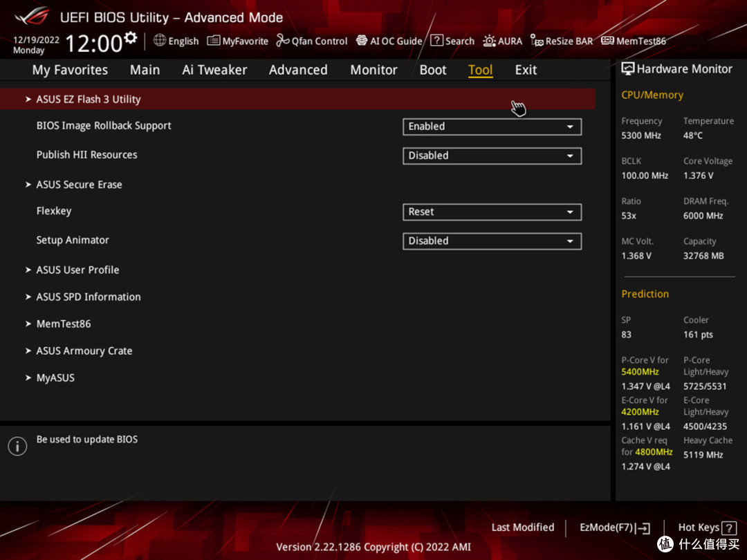Click Hardware Monitor screen icon
The height and width of the screenshot is (560, 747).
coord(628,69)
